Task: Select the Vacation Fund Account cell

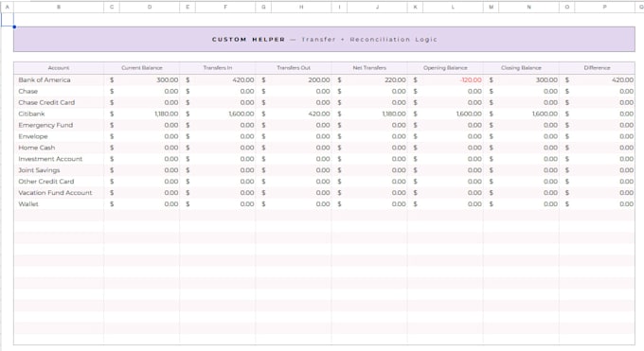Action: (x=59, y=193)
